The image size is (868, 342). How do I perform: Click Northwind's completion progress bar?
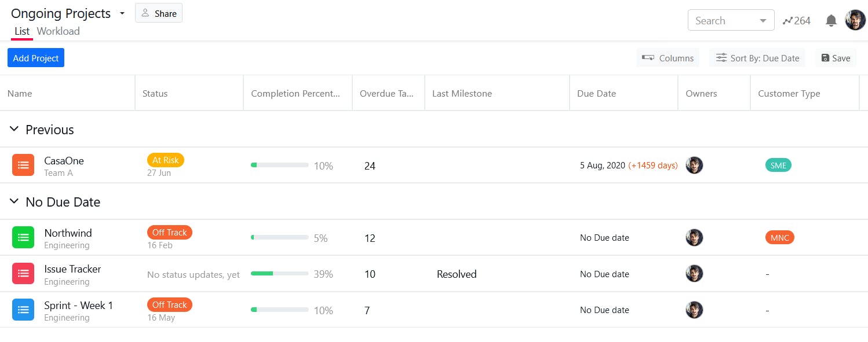pos(280,237)
